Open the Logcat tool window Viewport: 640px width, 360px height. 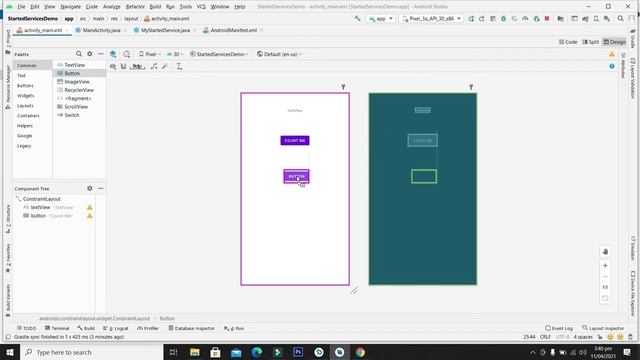[116, 328]
